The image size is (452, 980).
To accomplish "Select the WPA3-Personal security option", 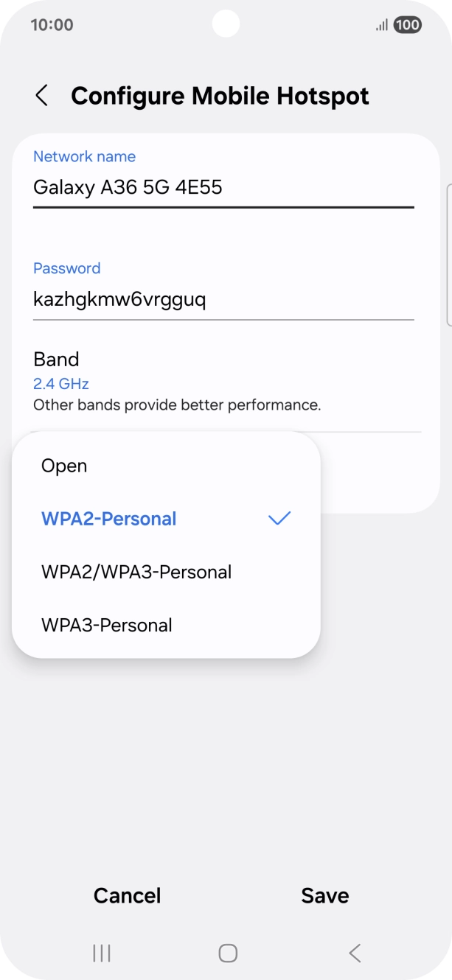I will [x=105, y=625].
